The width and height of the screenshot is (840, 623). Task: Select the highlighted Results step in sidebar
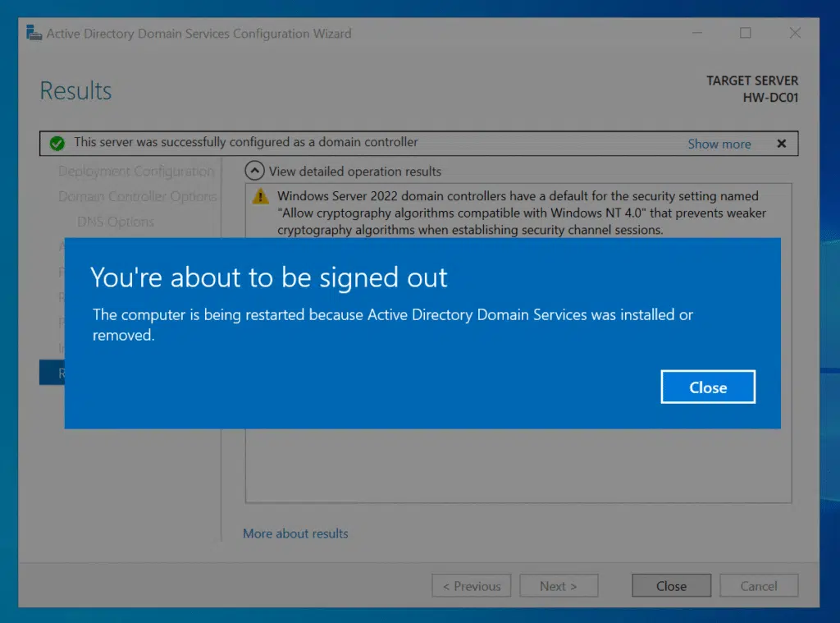point(52,373)
